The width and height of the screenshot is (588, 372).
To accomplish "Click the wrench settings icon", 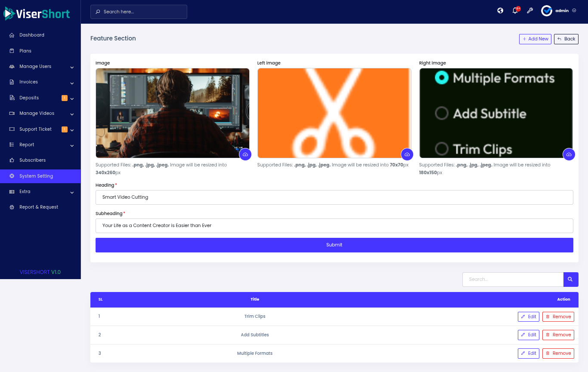I will (530, 11).
